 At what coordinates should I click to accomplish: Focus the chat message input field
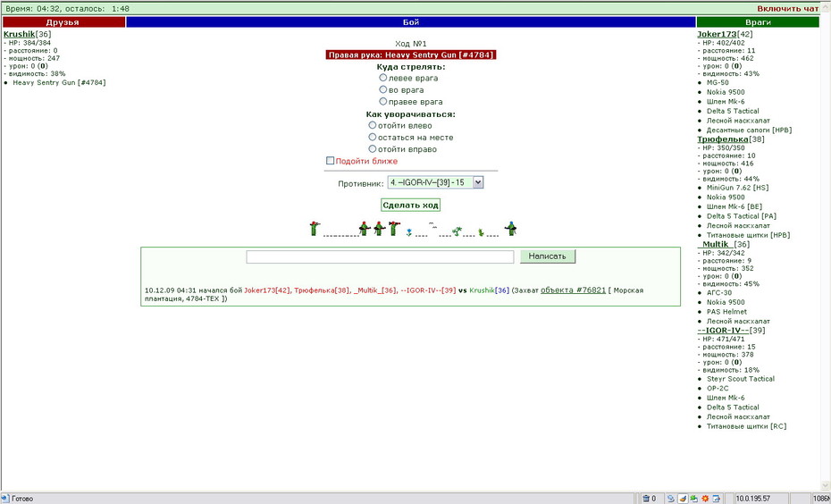pyautogui.click(x=380, y=256)
